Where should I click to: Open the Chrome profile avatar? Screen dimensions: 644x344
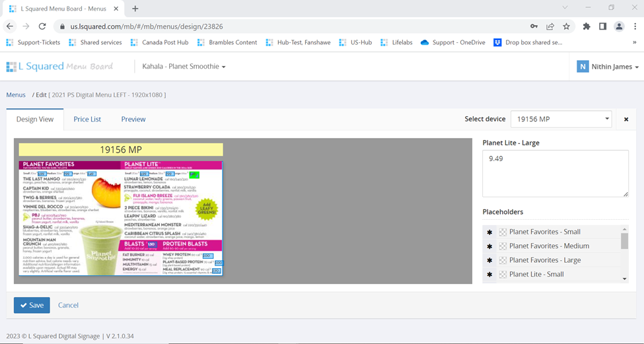click(619, 26)
